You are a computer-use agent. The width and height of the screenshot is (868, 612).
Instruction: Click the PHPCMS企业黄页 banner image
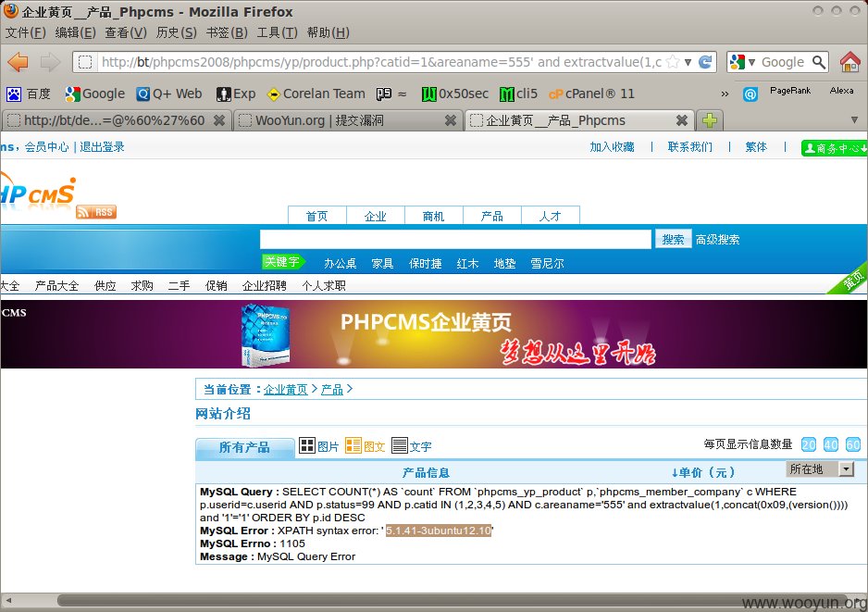point(434,334)
